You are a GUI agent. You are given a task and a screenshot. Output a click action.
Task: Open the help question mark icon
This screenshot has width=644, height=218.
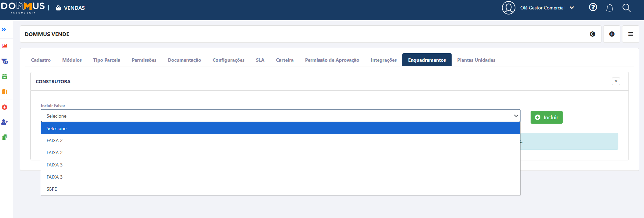pos(593,7)
